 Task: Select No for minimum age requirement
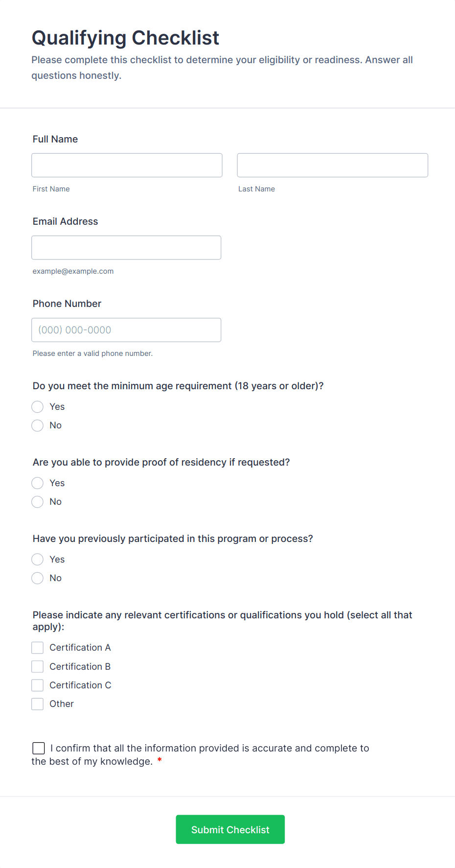click(x=38, y=425)
